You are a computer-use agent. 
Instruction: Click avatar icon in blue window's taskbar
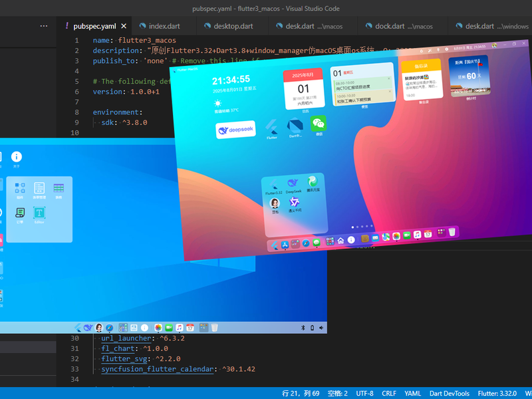99,327
